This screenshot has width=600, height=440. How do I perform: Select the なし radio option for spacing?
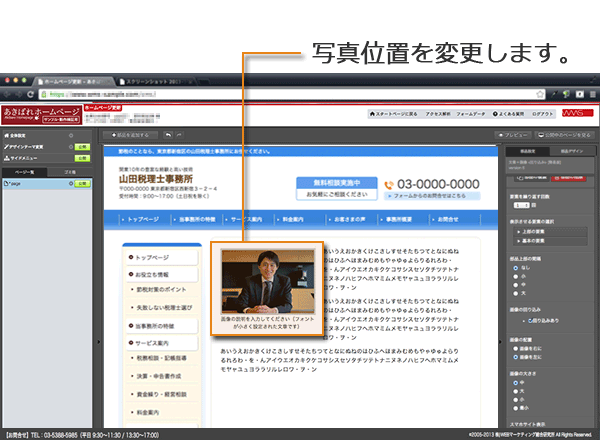tap(513, 266)
